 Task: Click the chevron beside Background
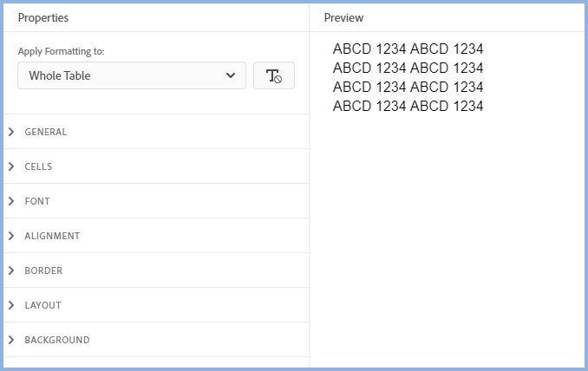click(11, 340)
